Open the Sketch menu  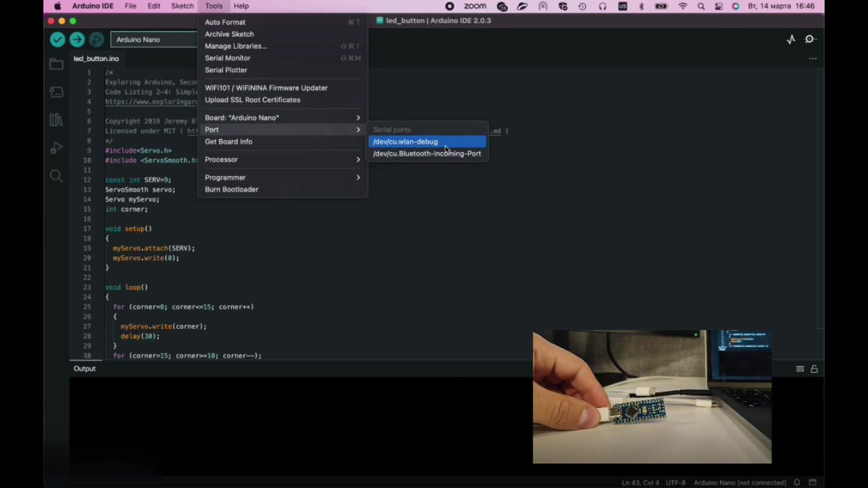(x=182, y=6)
